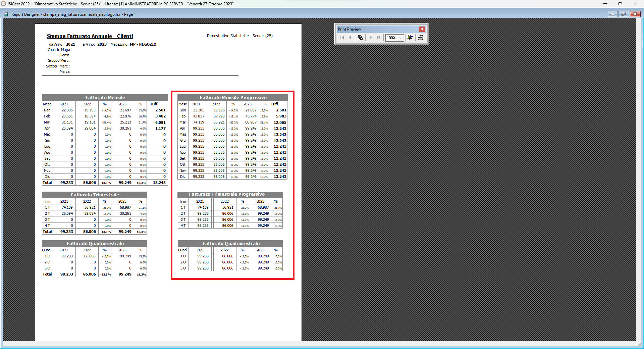Minimize the Report Designer child window
The image size is (644, 349).
[x=612, y=14]
